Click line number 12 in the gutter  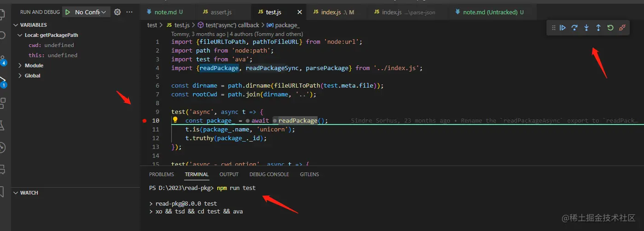click(156, 138)
